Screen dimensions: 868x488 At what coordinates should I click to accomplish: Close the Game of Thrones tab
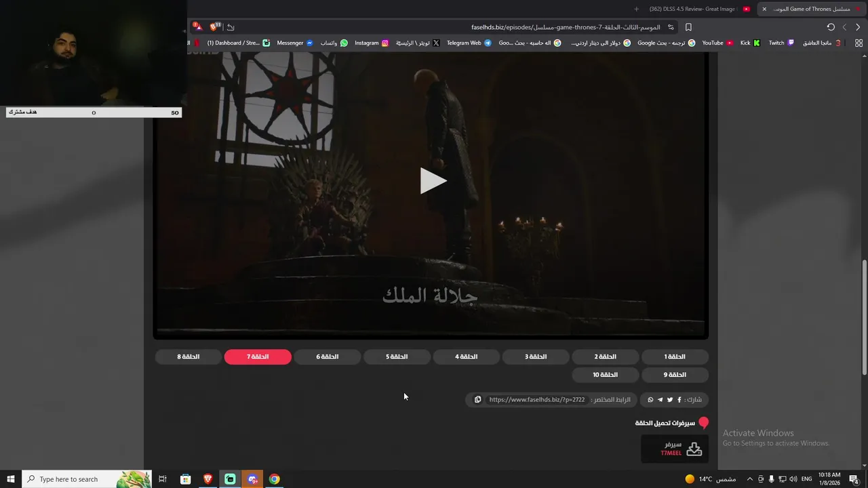tap(764, 9)
